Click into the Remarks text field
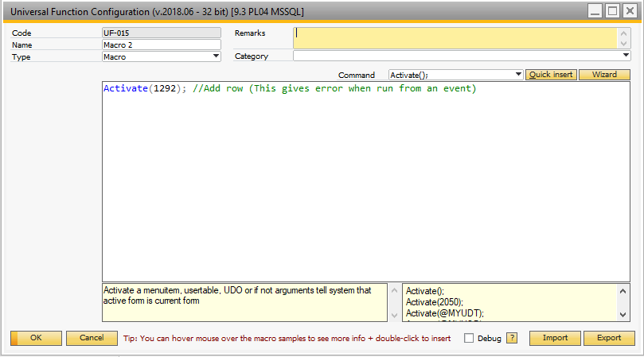644x357 pixels. pos(455,38)
